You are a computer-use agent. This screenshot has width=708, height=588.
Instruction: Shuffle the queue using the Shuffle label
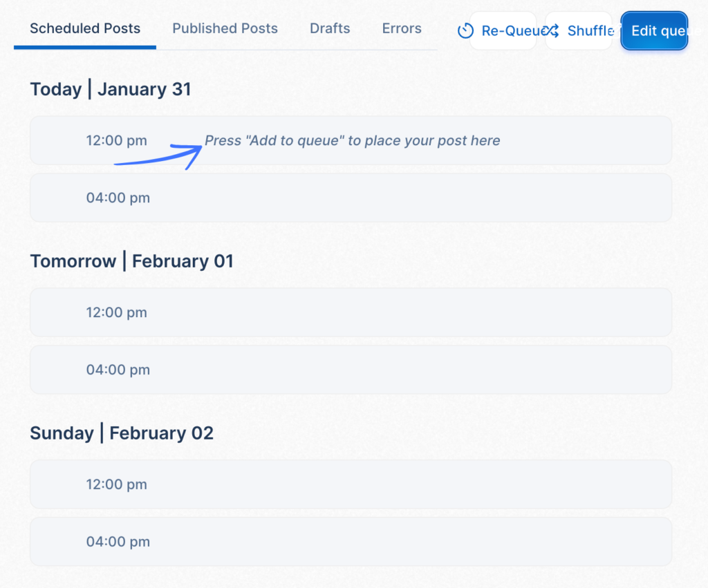pyautogui.click(x=591, y=30)
